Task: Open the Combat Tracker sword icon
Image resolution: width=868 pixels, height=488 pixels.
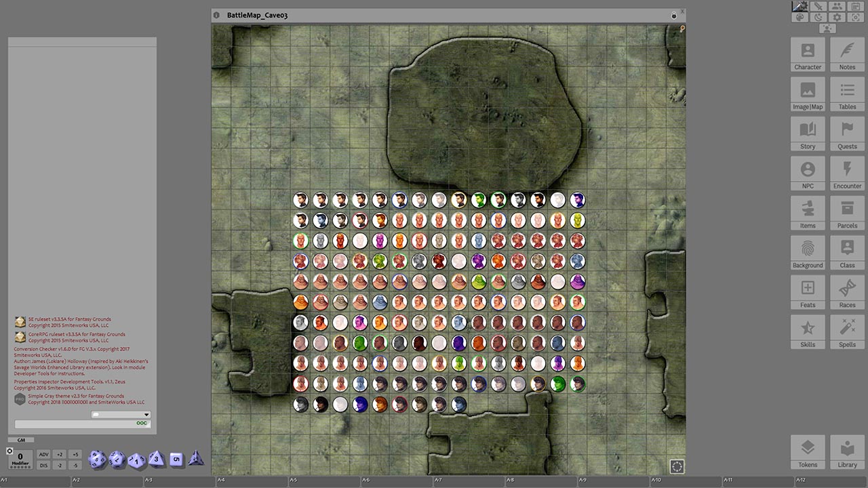Action: pyautogui.click(x=818, y=6)
